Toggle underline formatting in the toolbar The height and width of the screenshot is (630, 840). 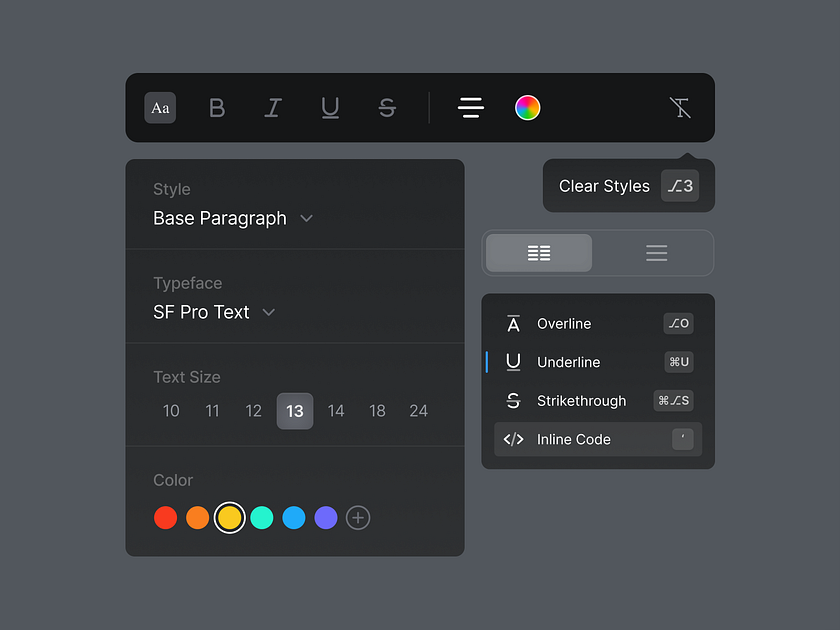pyautogui.click(x=330, y=108)
